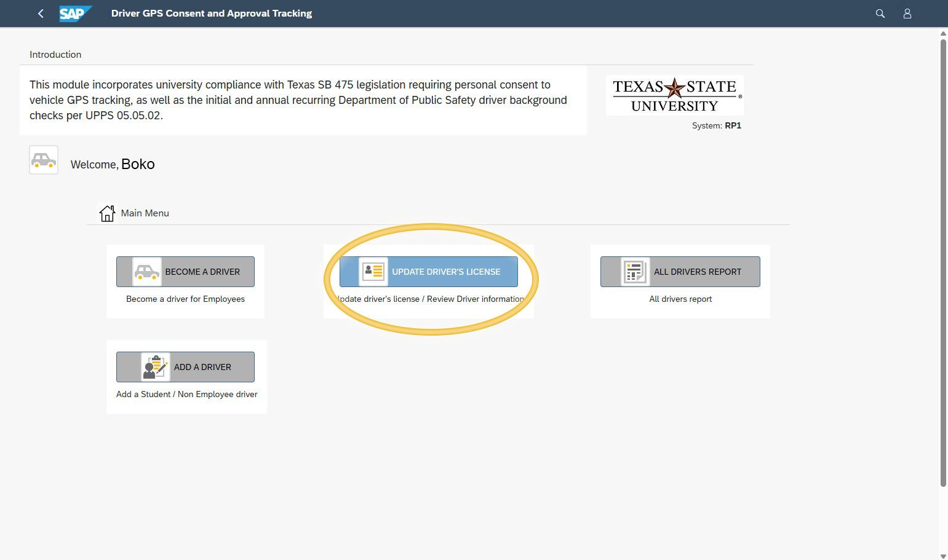Screen dimensions: 948x560
Task: Select the Main Menu home icon
Action: 107,213
